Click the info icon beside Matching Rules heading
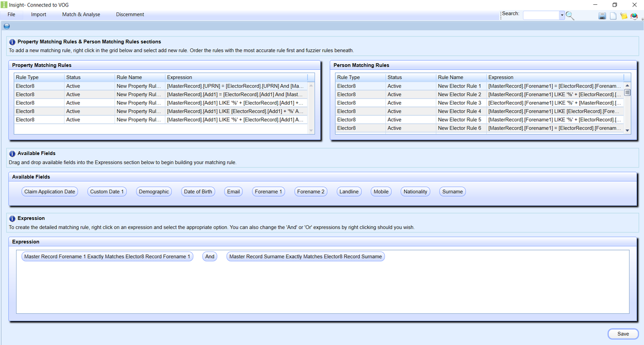Viewport: 644px width, 345px height. 12,41
